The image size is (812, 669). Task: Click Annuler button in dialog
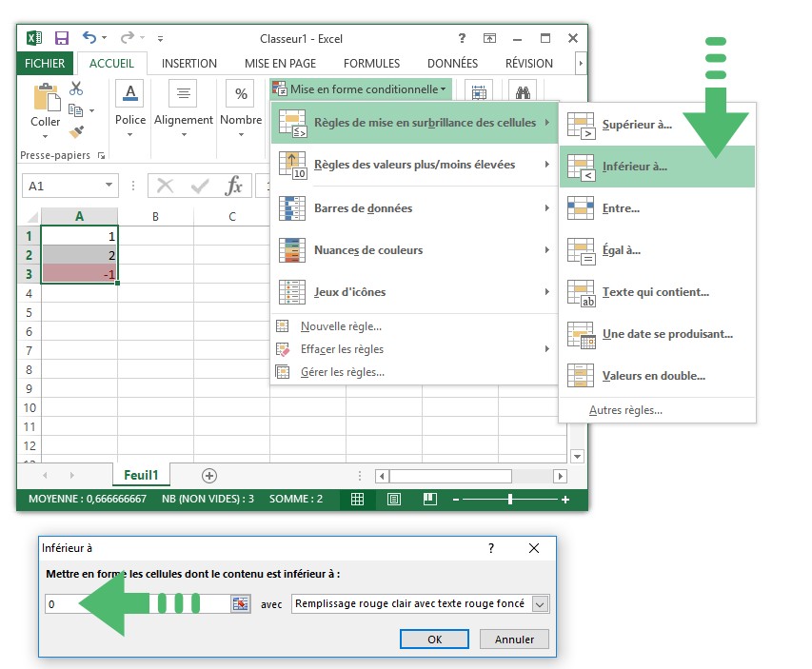(x=514, y=639)
